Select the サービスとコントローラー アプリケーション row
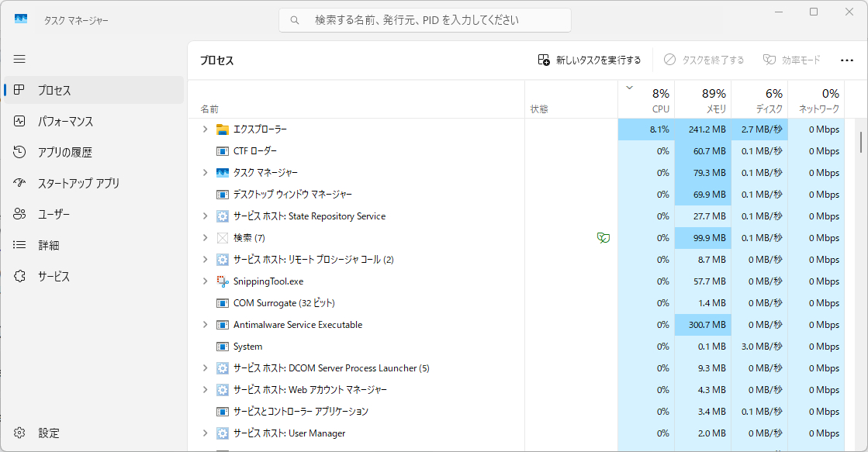 point(517,411)
